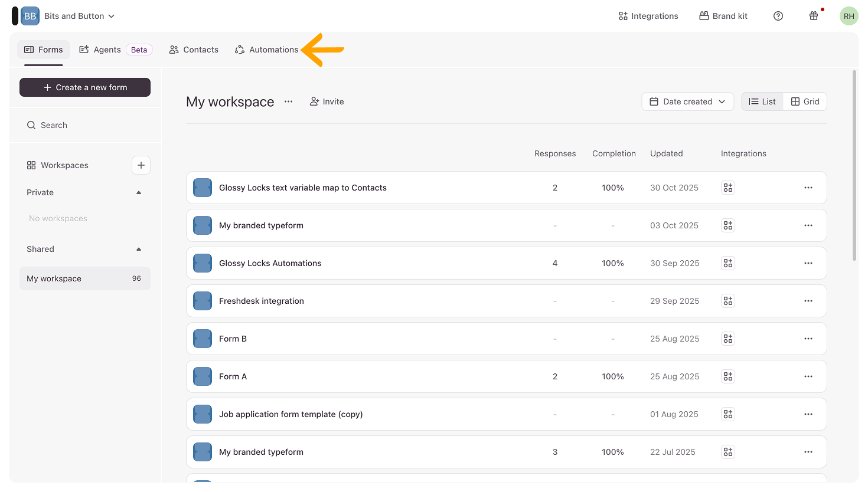Open the RH user avatar menu
Image resolution: width=868 pixels, height=492 pixels.
point(849,16)
